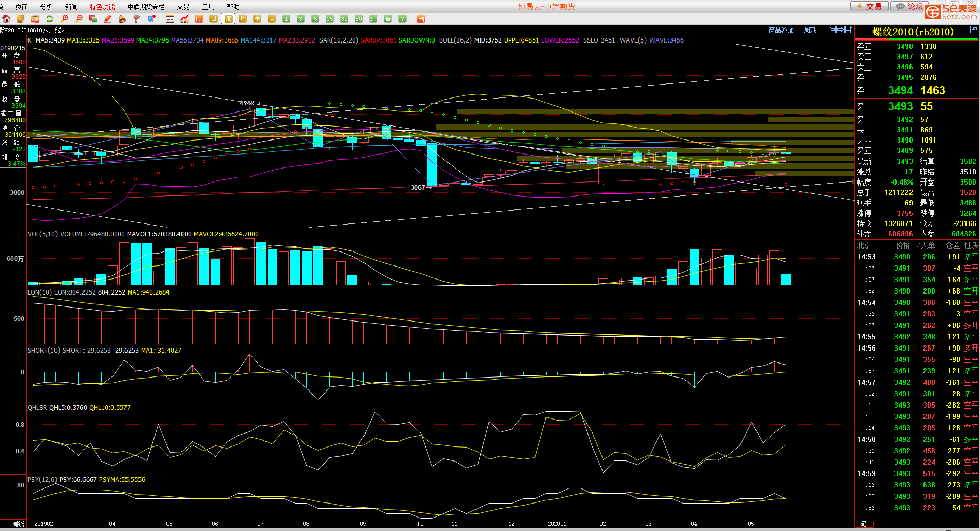Select the red drawing pen tool
Viewport: 980px width, 531px height.
point(108,19)
